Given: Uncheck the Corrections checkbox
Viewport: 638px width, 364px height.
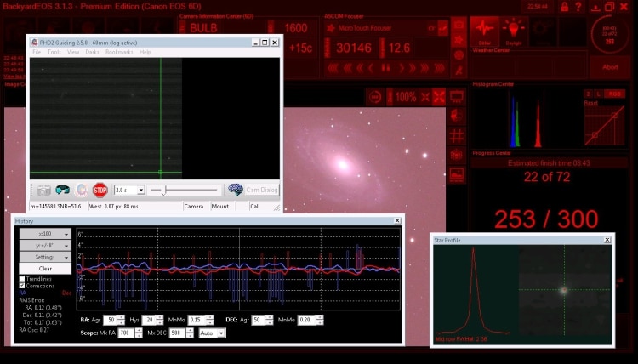Looking at the screenshot, I should coord(22,286).
